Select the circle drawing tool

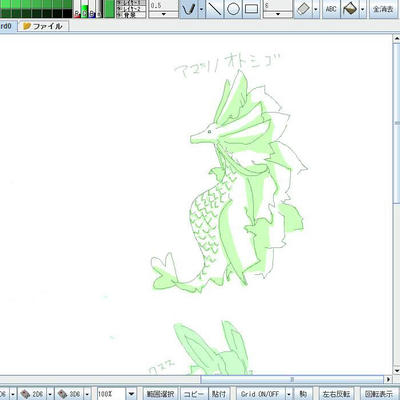click(x=233, y=9)
